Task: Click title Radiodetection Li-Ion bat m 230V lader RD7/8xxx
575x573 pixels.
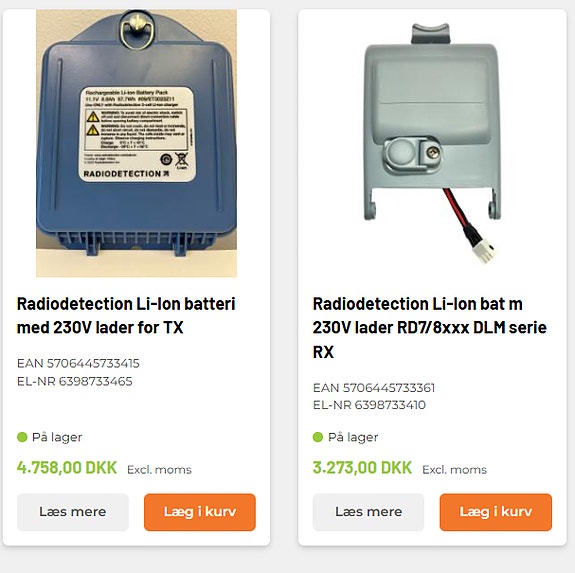Action: point(429,328)
